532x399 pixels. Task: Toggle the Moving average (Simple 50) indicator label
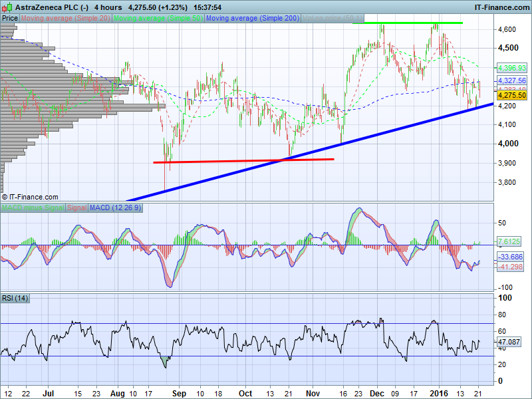point(158,19)
